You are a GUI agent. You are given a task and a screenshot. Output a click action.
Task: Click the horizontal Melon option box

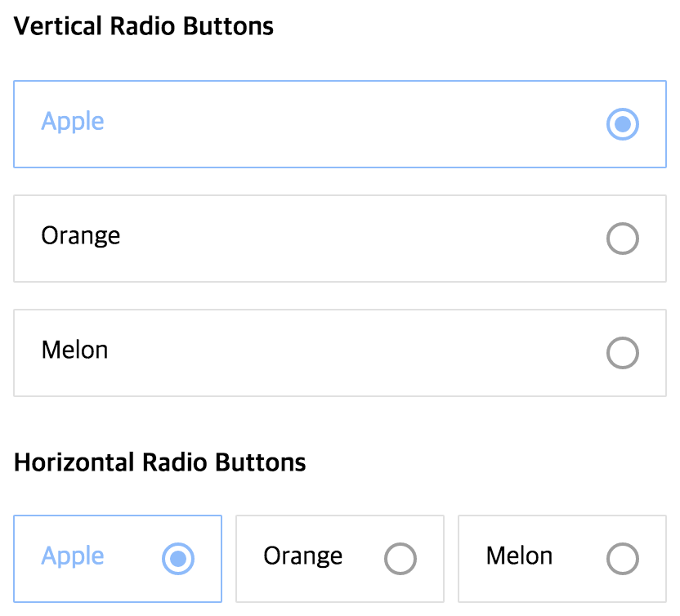pos(561,558)
